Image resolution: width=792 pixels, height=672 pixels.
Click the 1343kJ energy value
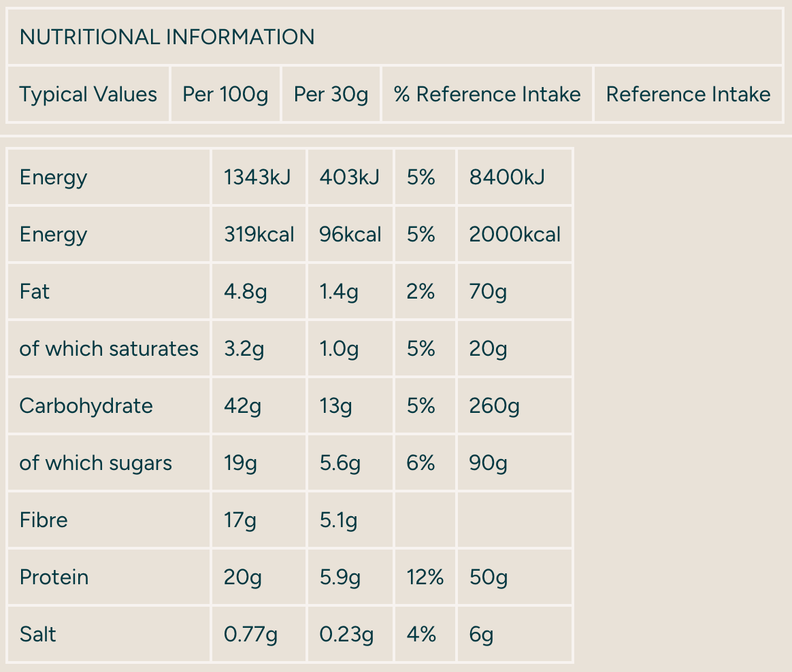click(x=257, y=178)
